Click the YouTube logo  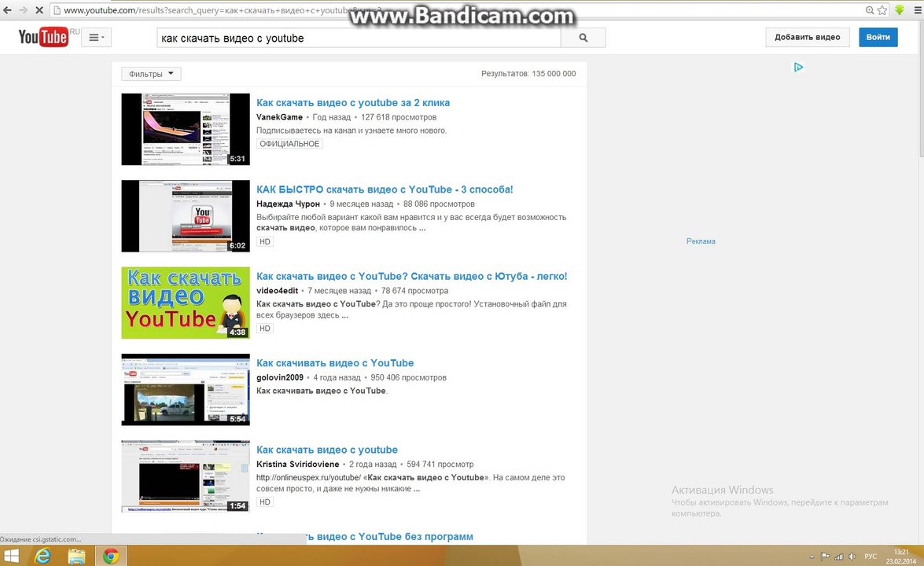tap(43, 37)
